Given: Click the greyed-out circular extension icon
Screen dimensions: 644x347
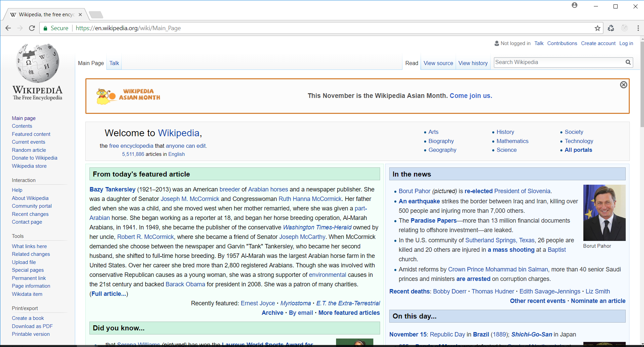Looking at the screenshot, I should click(x=625, y=28).
